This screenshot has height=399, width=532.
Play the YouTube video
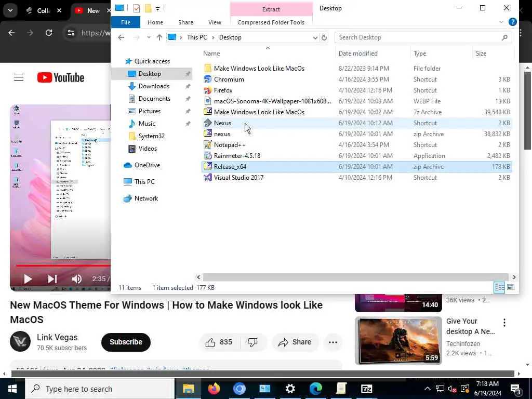[28, 279]
